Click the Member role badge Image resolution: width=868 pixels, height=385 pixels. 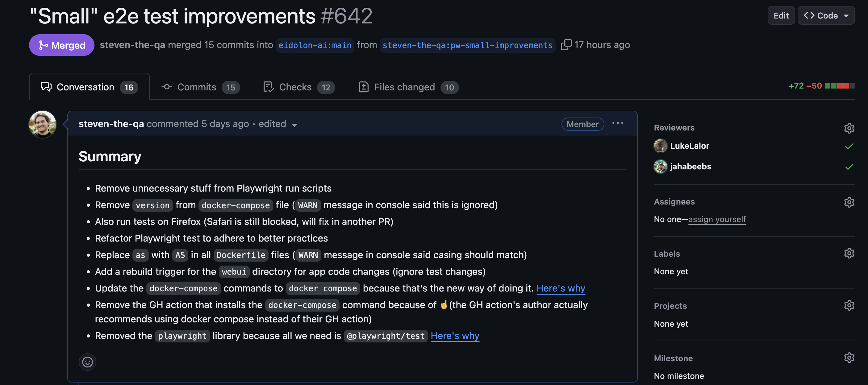[x=582, y=124]
